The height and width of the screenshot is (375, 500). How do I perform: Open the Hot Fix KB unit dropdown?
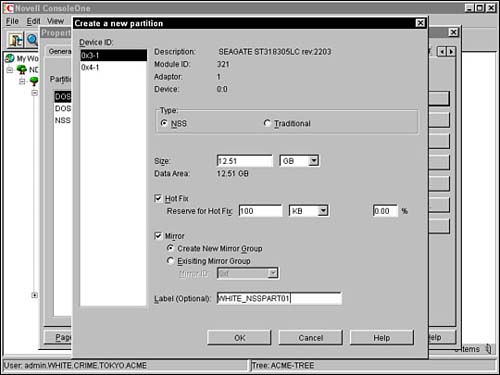coord(323,211)
